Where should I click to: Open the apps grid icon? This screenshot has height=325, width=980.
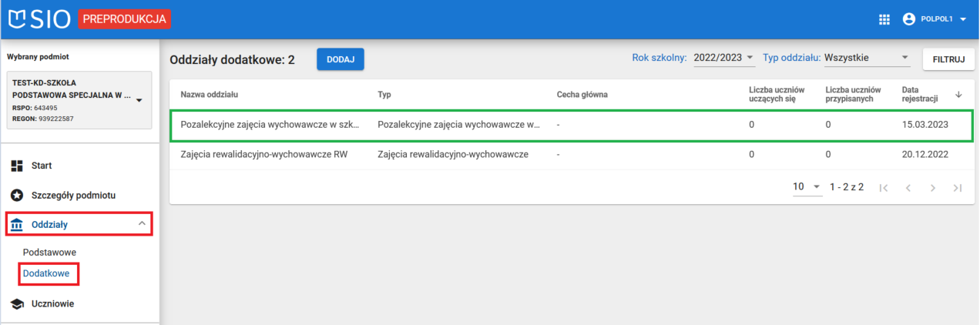(884, 19)
